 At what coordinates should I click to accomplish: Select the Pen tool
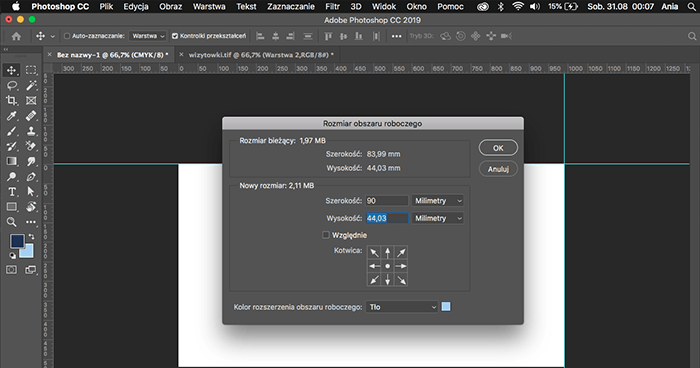point(31,177)
